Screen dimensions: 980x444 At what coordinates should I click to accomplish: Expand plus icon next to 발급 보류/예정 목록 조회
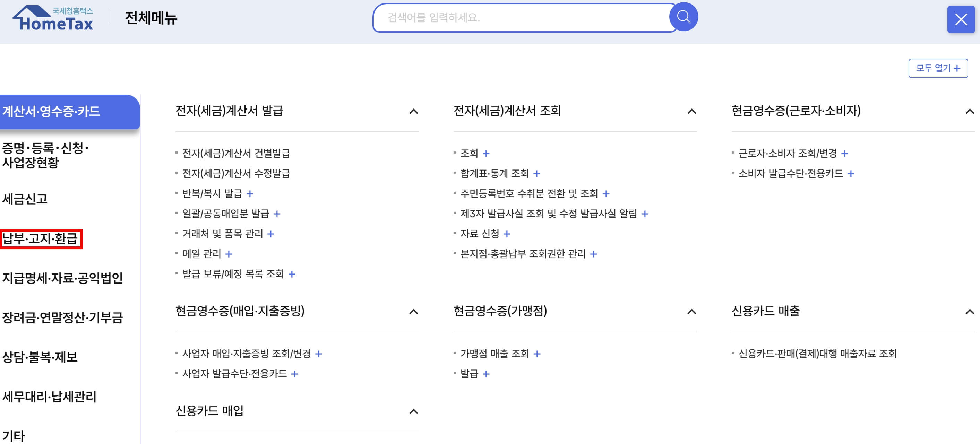pos(292,274)
